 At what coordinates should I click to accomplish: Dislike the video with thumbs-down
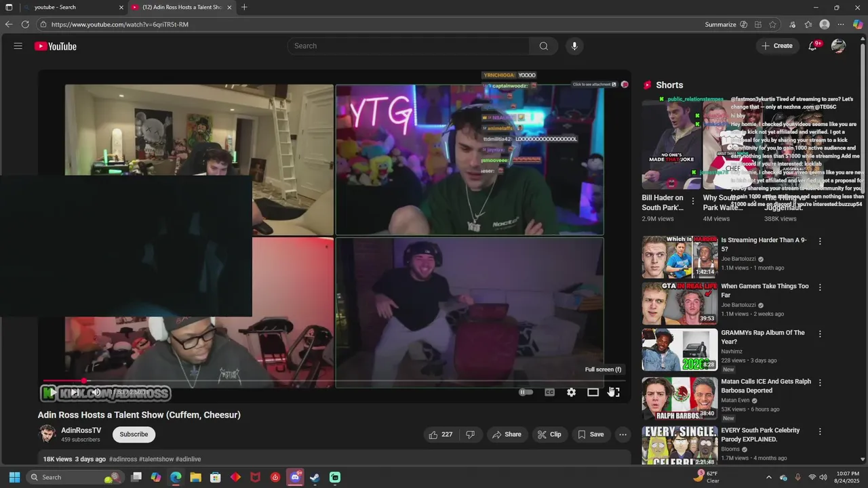point(471,434)
